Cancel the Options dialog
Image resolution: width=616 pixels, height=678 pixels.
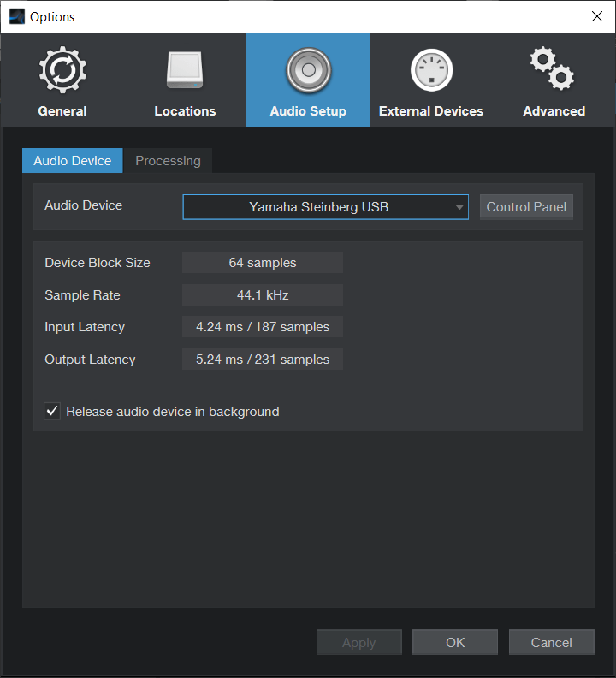point(551,643)
